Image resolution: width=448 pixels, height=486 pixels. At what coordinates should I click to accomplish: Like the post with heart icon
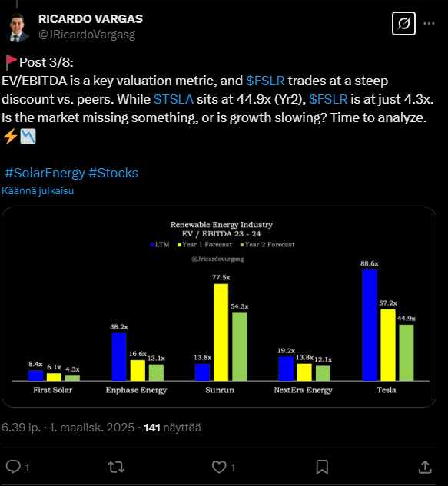point(219,467)
